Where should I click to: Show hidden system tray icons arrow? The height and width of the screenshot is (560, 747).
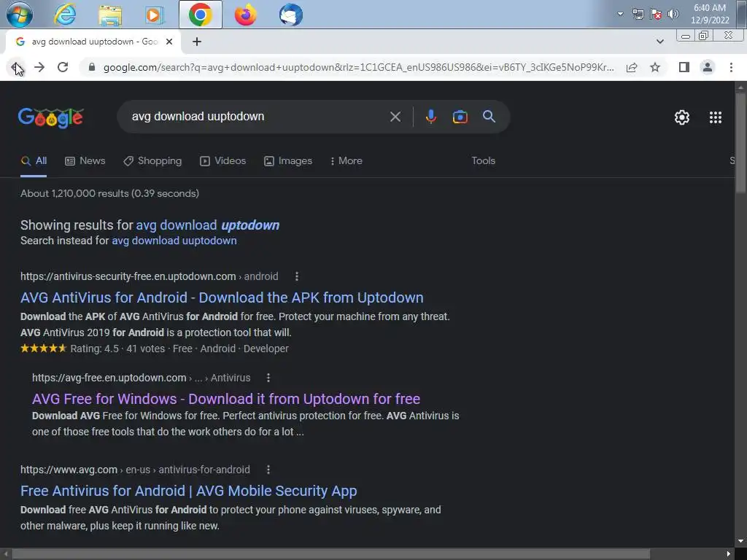click(x=620, y=14)
